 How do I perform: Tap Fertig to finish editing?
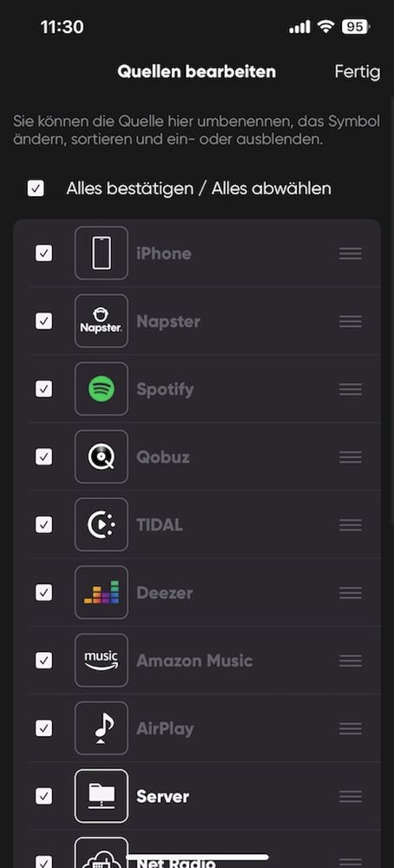pos(357,72)
